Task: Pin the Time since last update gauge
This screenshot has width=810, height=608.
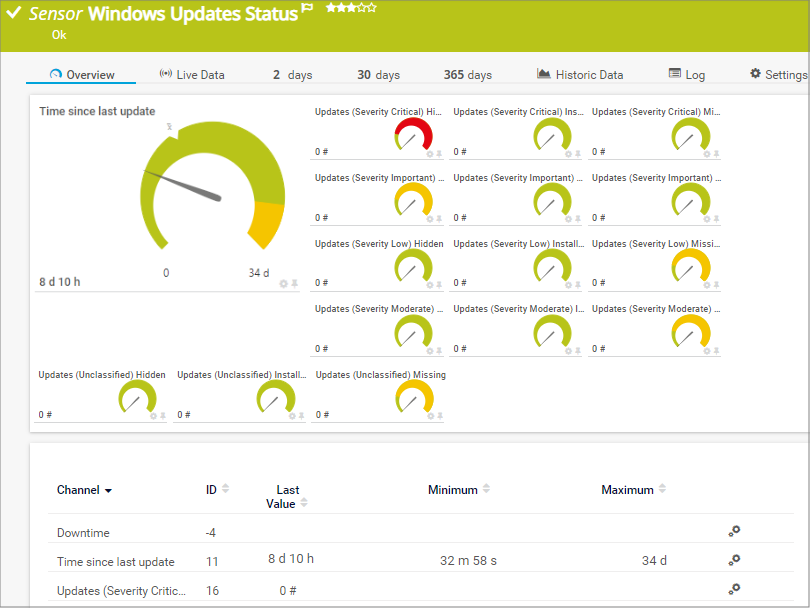Action: pyautogui.click(x=294, y=284)
